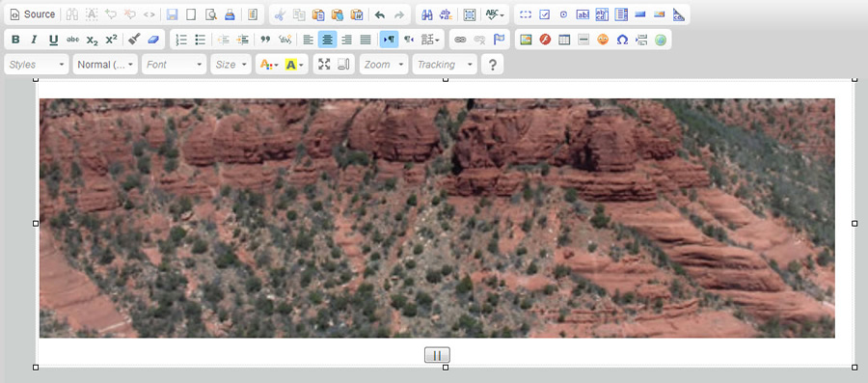Toggle Italic formatting
Screen dimensions: 868x383
click(35, 40)
